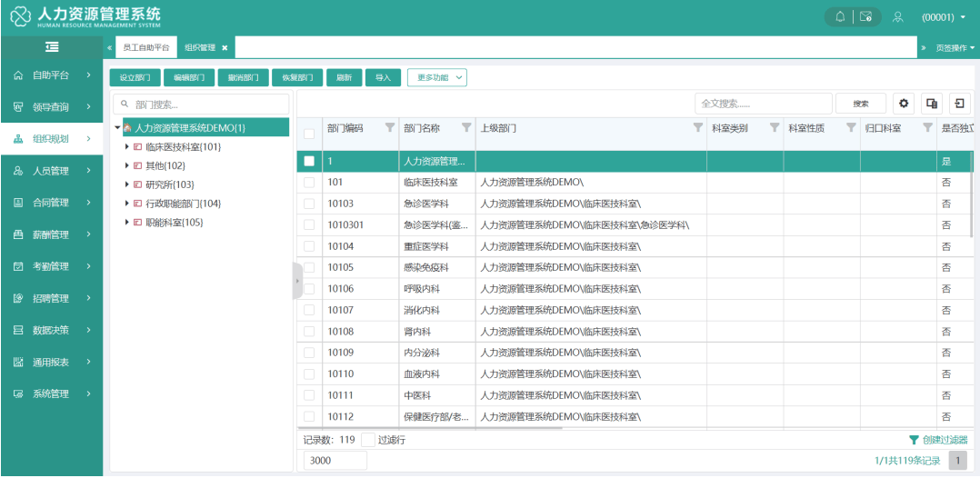This screenshot has width=980, height=478.
Task: Click the filter icon on 科室类别 column
Action: [x=775, y=128]
